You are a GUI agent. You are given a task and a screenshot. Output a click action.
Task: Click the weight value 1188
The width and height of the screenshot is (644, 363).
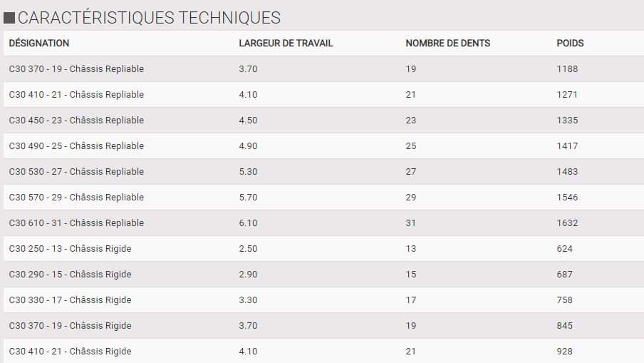point(567,69)
